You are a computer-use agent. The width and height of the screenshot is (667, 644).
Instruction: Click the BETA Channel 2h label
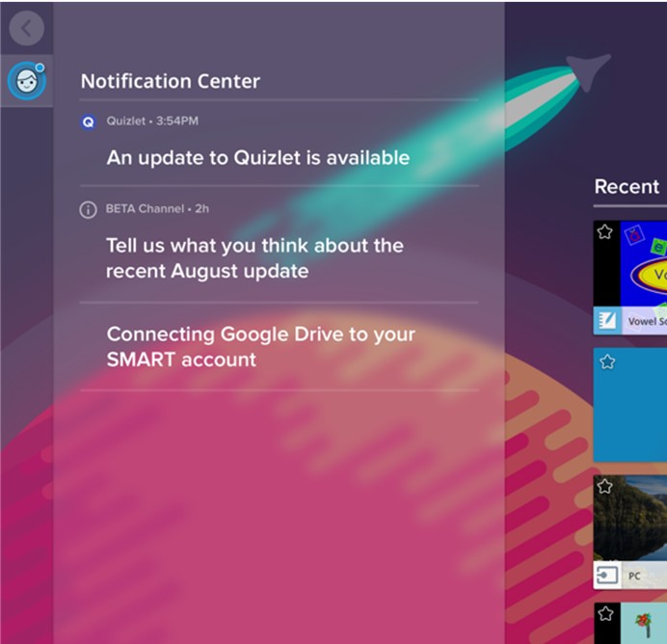(157, 208)
